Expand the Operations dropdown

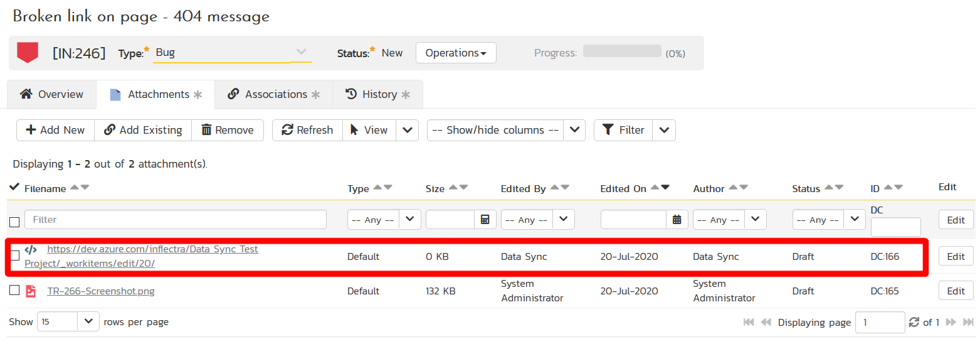456,53
